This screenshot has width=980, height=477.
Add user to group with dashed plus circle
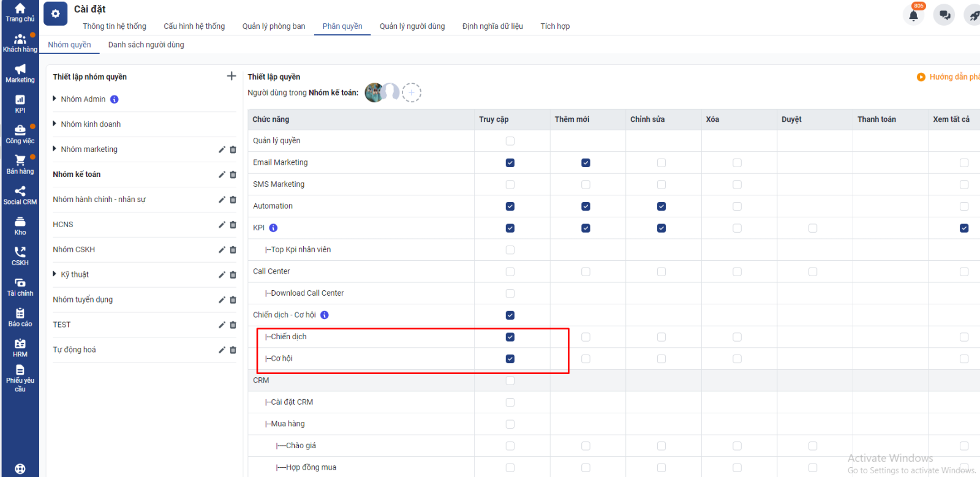point(412,92)
